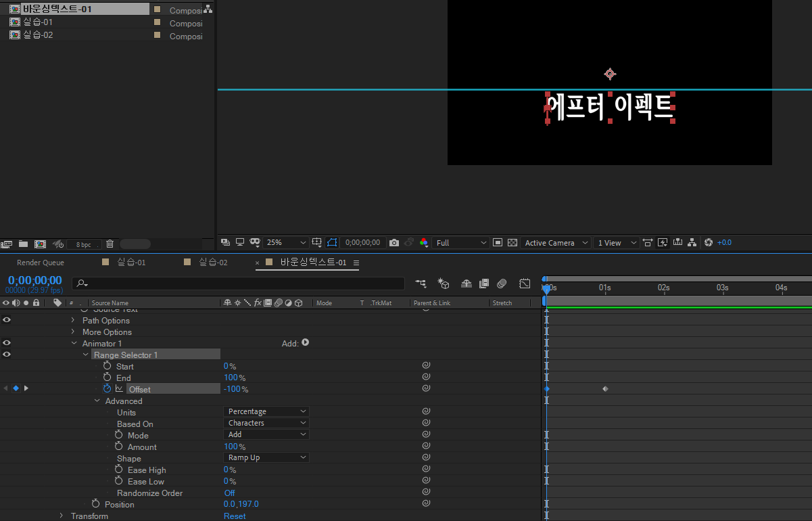
Task: Open the Graph Editor icon
Action: tap(525, 284)
